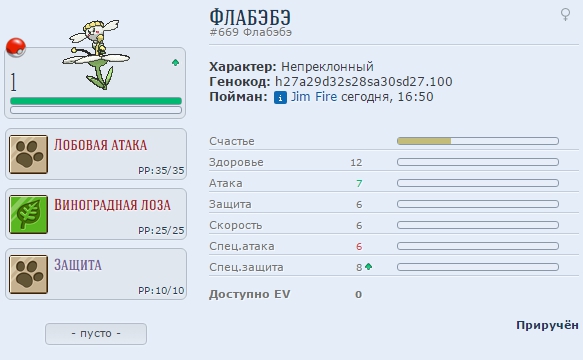This screenshot has width=583, height=360.
Task: Click the 'Характер:' label
Action: (243, 67)
